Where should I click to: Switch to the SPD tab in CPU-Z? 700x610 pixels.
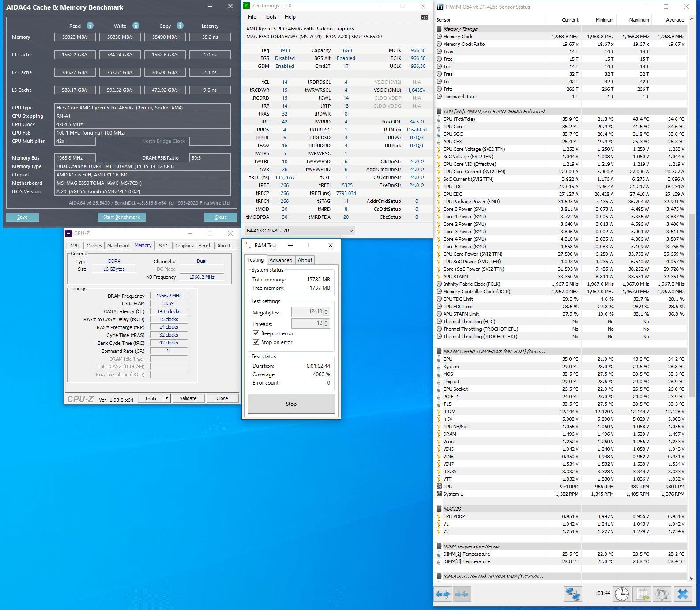tap(163, 246)
